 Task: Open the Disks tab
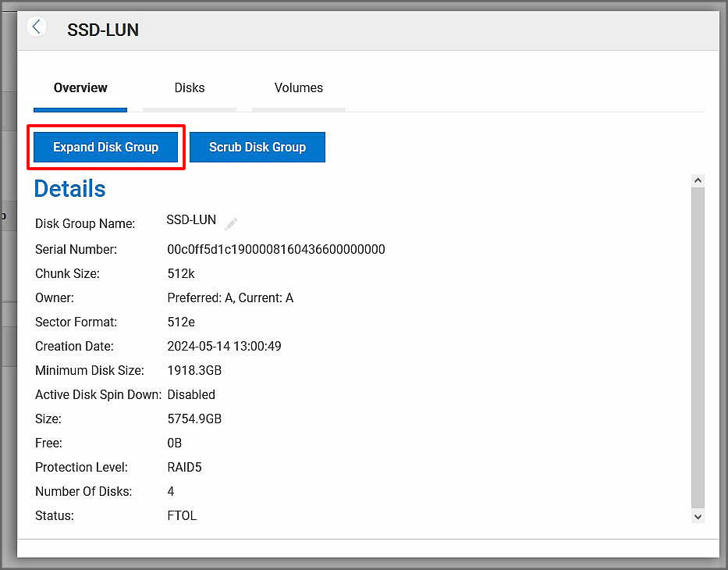[x=189, y=88]
